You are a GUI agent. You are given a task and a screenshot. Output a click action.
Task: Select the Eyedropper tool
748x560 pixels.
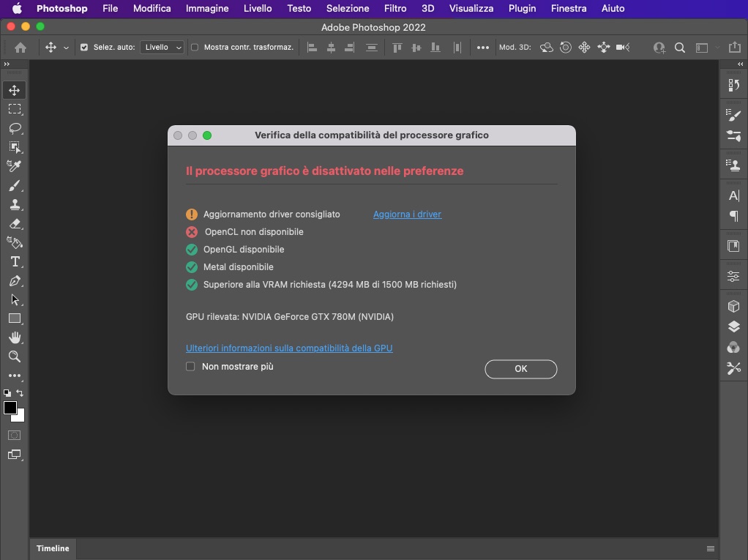15,166
